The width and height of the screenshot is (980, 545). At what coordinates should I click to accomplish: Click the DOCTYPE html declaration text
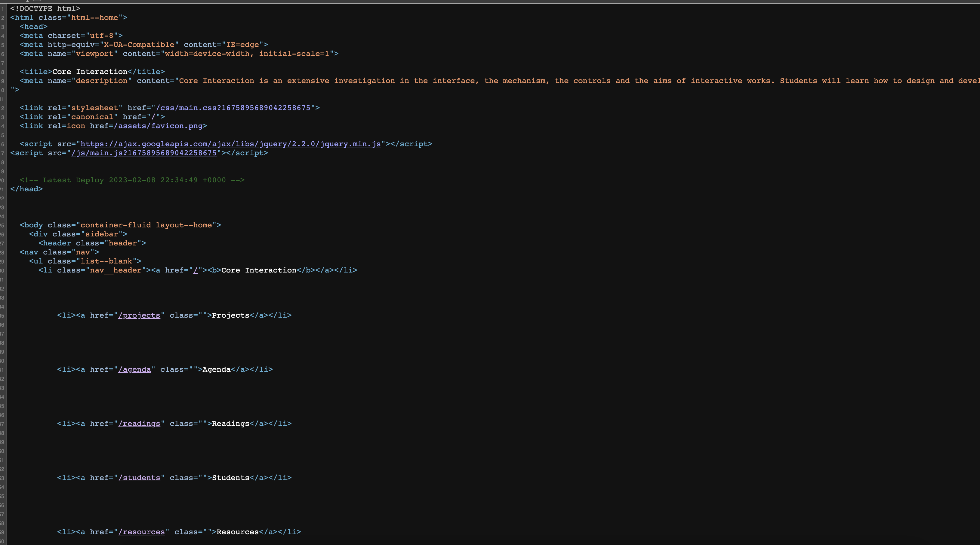[x=45, y=8]
